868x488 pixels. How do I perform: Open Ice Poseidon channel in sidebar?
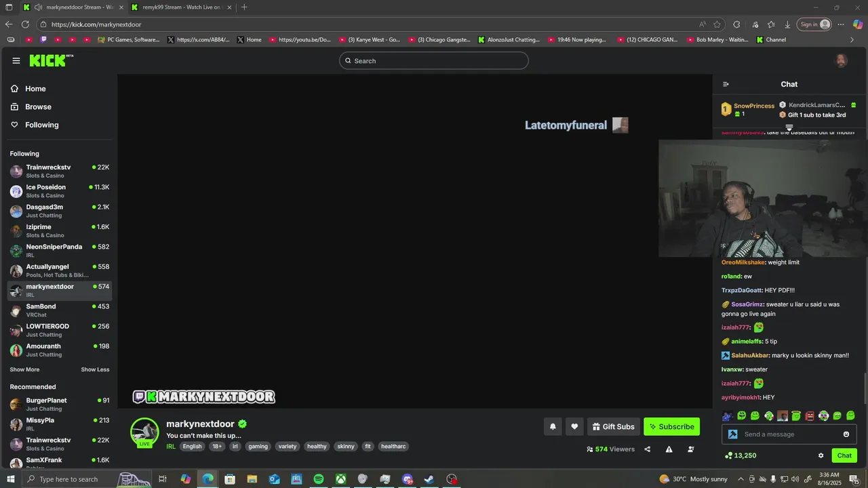click(x=60, y=191)
